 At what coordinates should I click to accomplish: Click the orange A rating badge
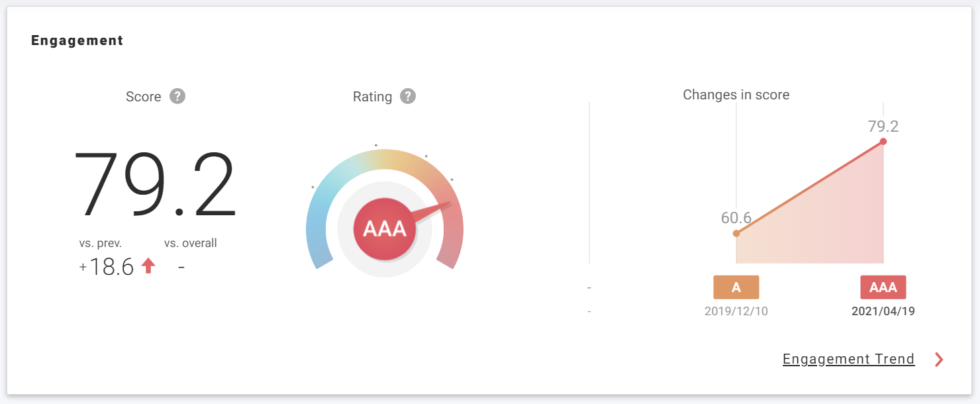click(x=736, y=287)
